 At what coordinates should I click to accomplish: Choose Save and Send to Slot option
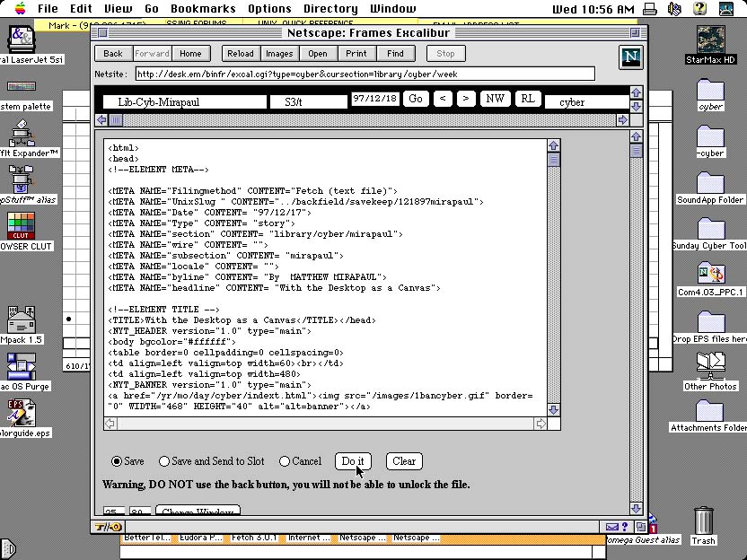[164, 461]
